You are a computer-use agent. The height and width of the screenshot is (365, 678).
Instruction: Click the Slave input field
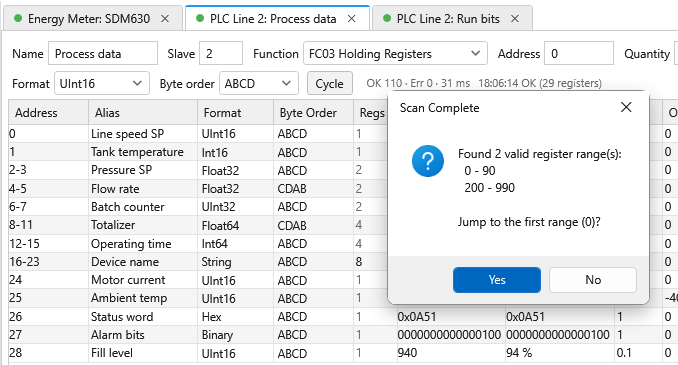coord(221,54)
